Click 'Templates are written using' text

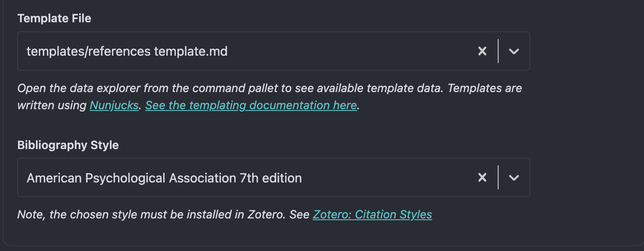click(270, 97)
